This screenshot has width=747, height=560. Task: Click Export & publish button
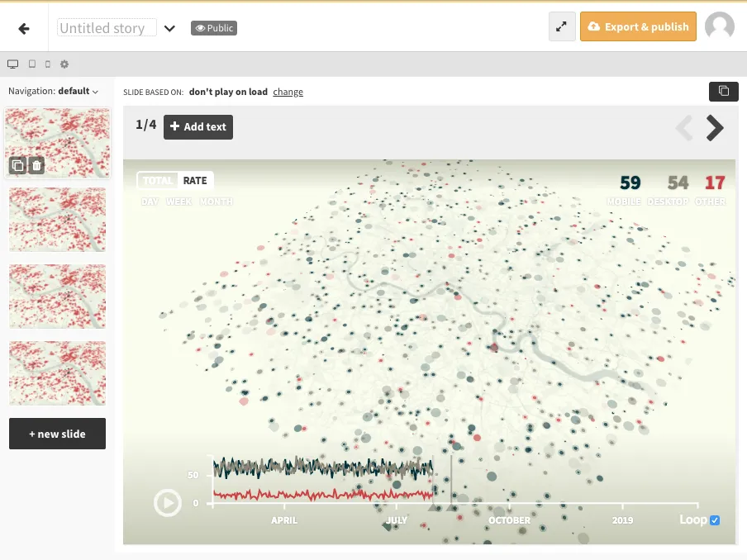click(x=638, y=26)
